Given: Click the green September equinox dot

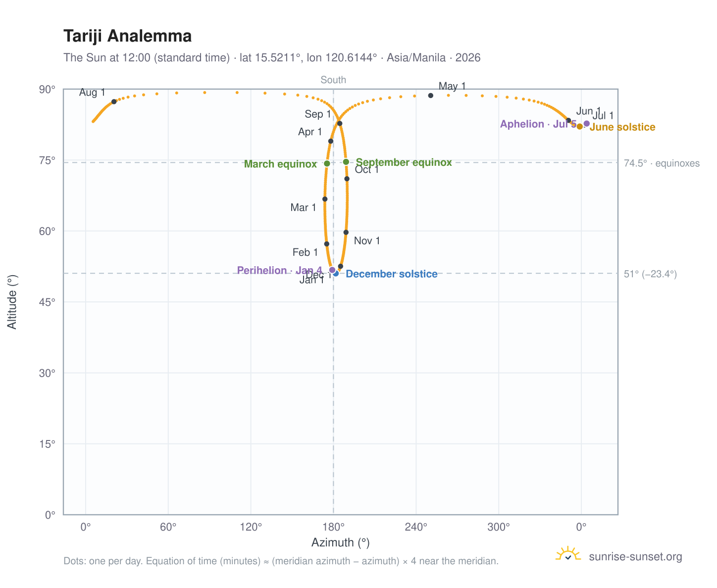Looking at the screenshot, I should click(346, 162).
